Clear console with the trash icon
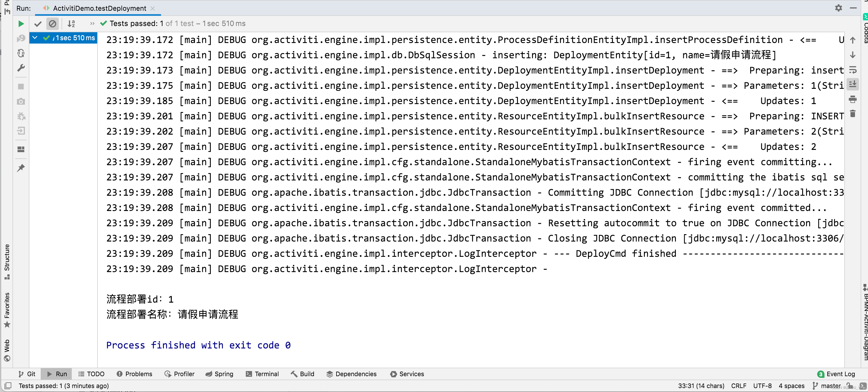 tap(852, 114)
